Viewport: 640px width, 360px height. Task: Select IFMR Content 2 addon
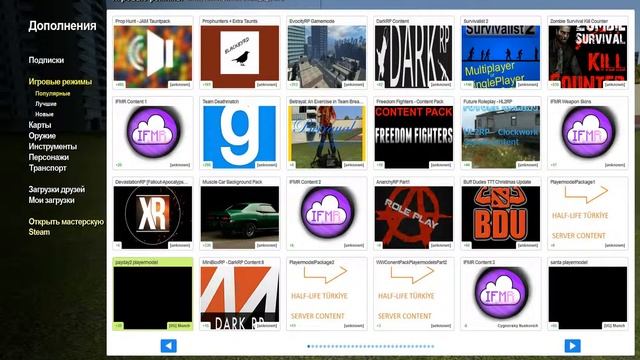tap(327, 213)
